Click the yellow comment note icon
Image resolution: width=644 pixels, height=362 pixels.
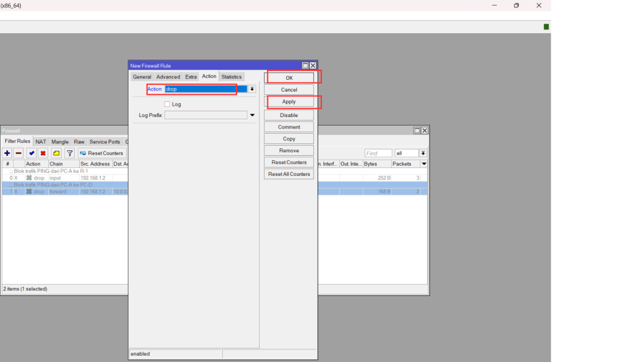coord(57,153)
